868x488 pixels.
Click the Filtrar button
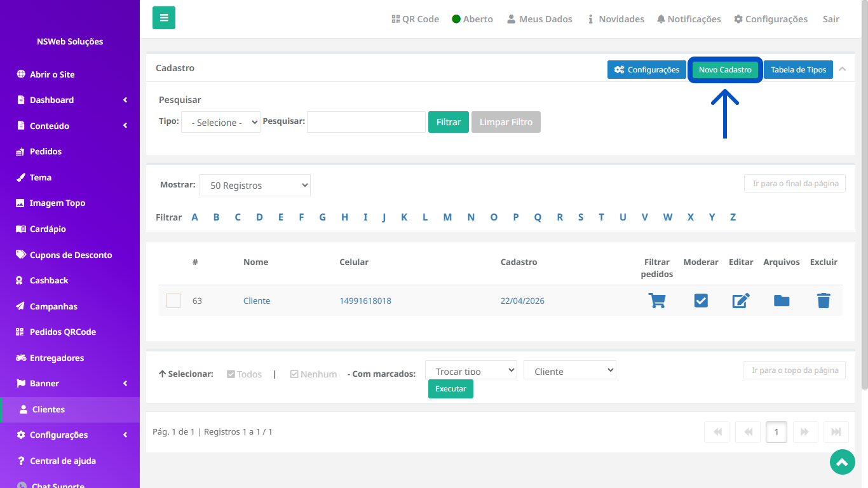coord(449,122)
